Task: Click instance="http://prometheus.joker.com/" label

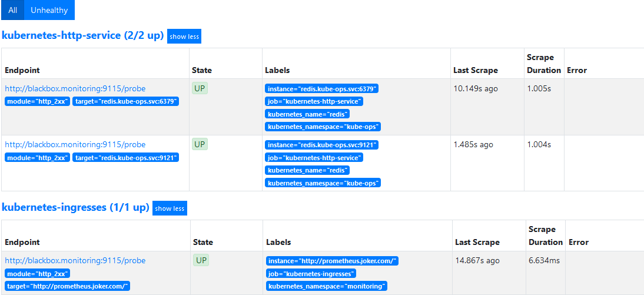Action: pos(332,261)
